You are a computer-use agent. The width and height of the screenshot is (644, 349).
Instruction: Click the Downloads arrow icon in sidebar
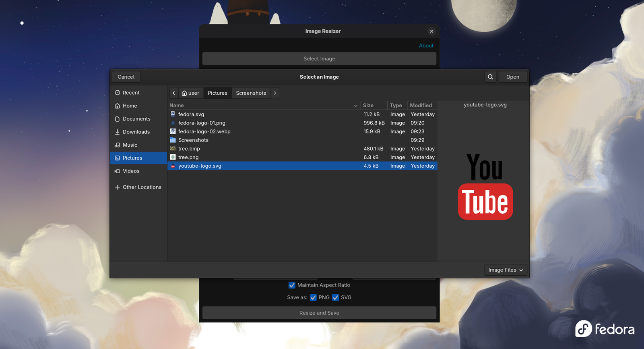118,132
